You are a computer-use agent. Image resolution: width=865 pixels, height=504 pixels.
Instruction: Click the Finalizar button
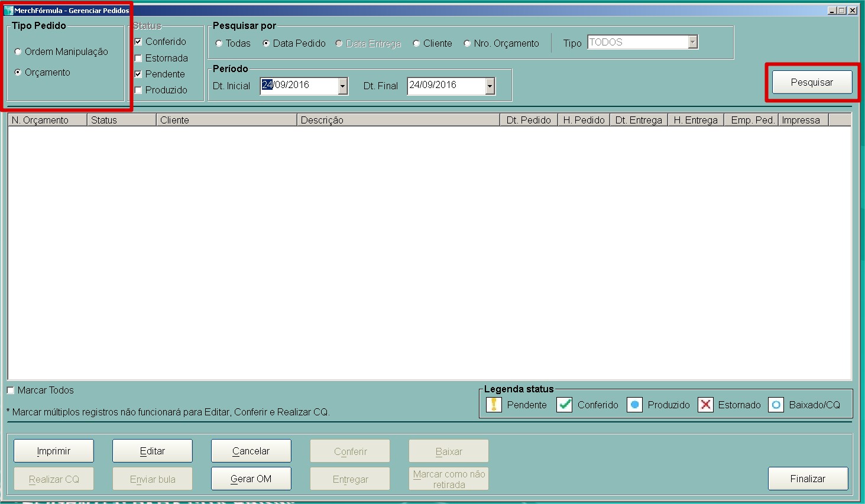point(808,479)
